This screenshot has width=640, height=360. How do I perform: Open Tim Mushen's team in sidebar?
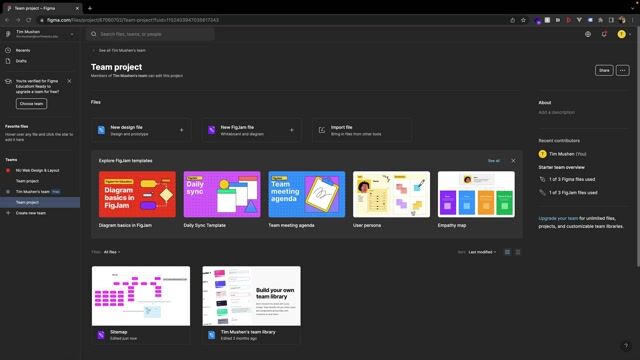[x=33, y=191]
